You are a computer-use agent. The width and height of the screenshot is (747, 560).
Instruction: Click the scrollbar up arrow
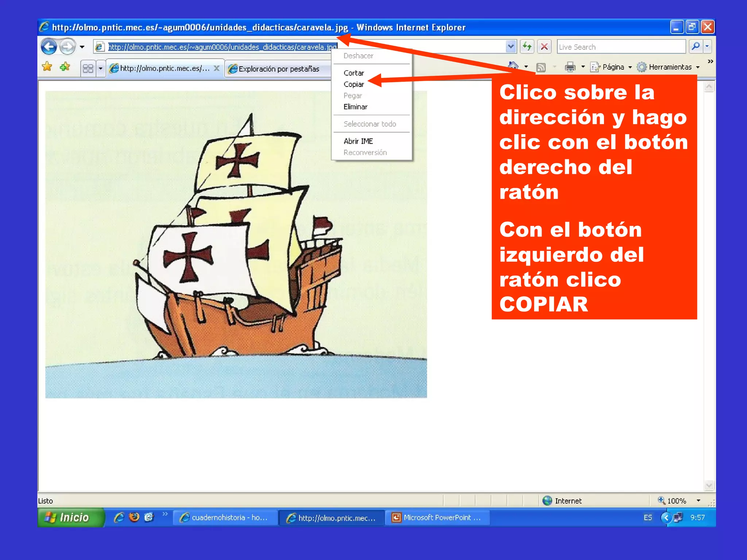click(x=709, y=86)
